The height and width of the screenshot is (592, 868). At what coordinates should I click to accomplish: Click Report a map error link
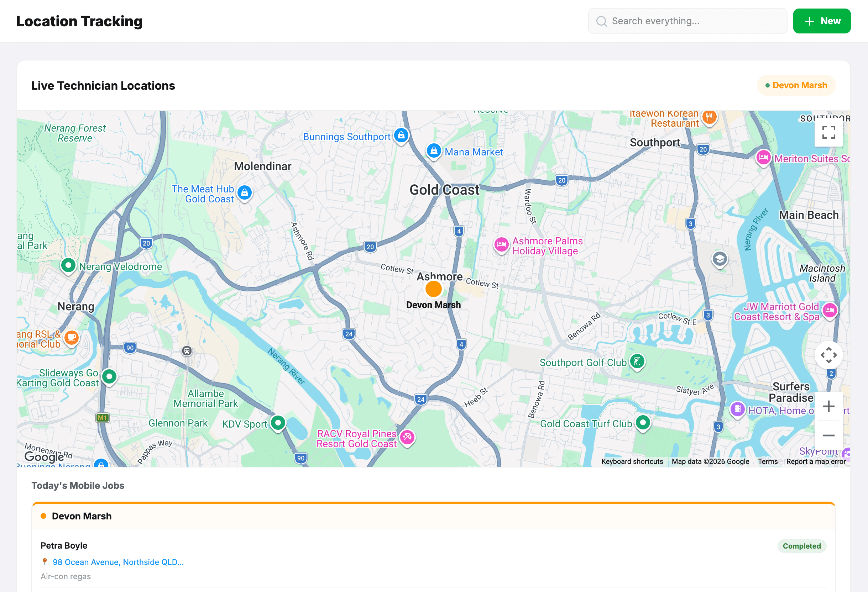coord(816,462)
